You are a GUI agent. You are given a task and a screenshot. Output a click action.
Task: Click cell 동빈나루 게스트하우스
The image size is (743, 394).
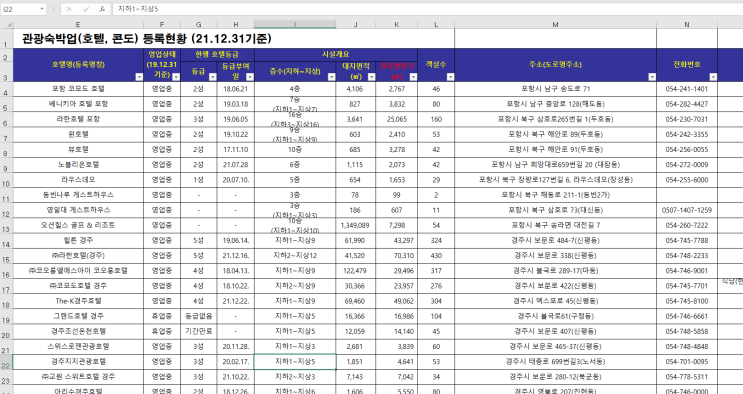click(x=78, y=195)
